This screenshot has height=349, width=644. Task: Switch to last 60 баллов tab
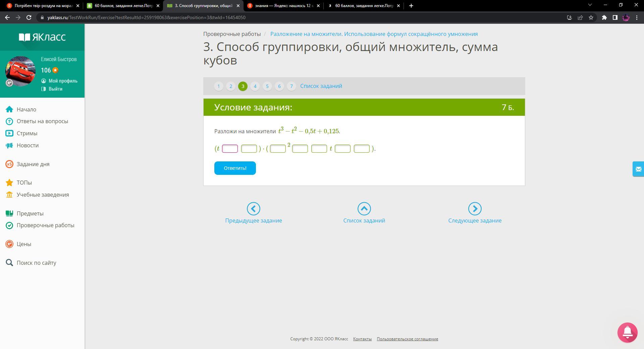[364, 6]
